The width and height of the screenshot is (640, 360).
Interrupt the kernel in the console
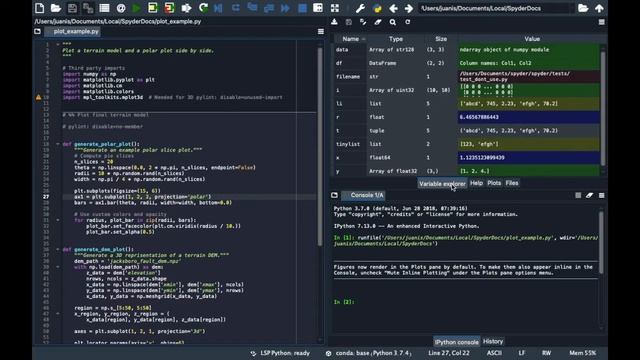(x=578, y=196)
